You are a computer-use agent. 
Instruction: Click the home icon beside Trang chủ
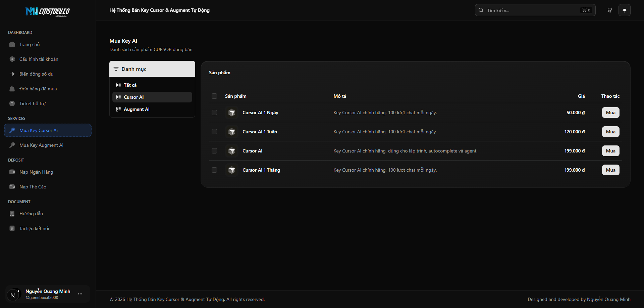[12, 44]
